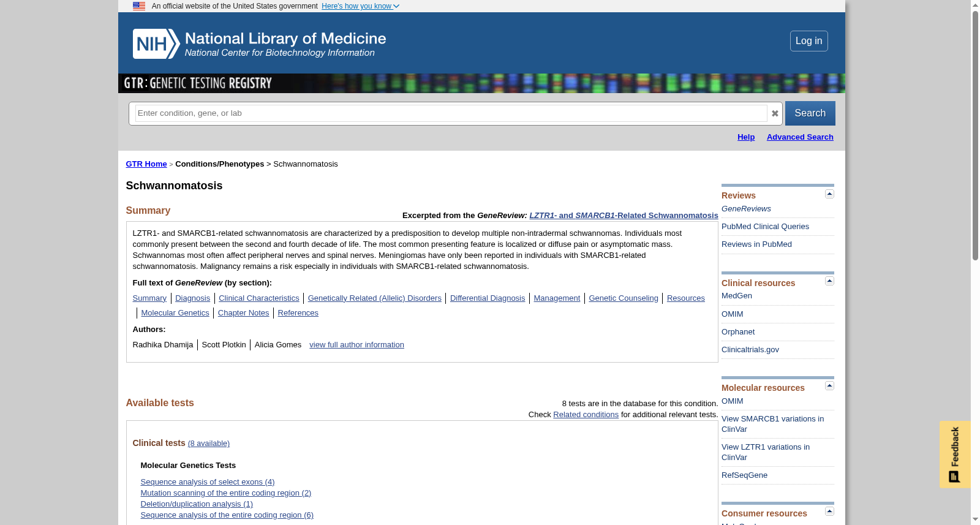Open the Management section link
This screenshot has width=980, height=525.
pos(557,298)
